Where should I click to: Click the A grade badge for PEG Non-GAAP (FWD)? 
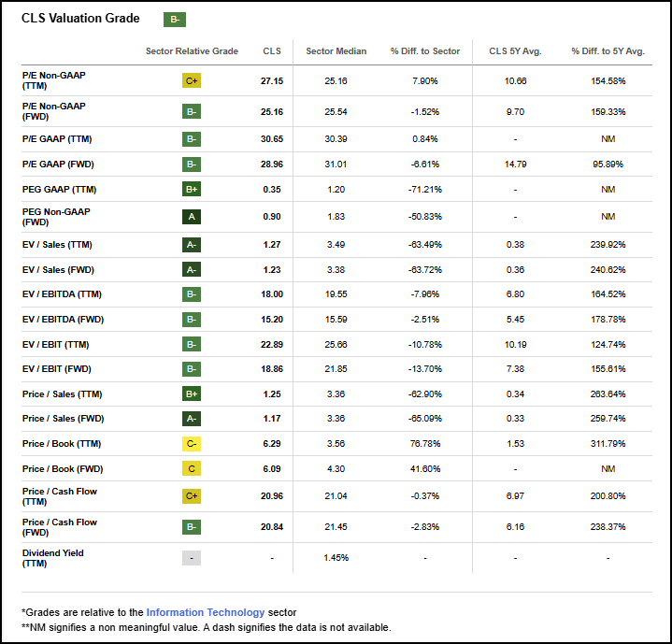[x=192, y=217]
